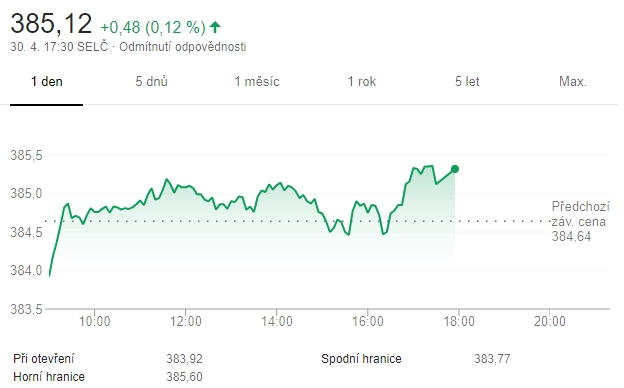This screenshot has height=388, width=624.
Task: Click the 385,5 y-axis label
Action: (x=26, y=155)
